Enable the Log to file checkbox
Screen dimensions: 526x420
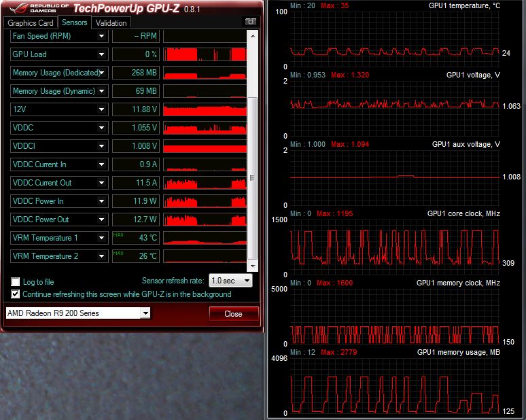coord(16,282)
